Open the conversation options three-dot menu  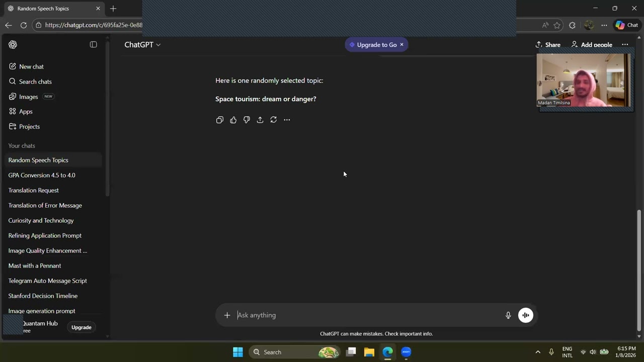coord(625,45)
